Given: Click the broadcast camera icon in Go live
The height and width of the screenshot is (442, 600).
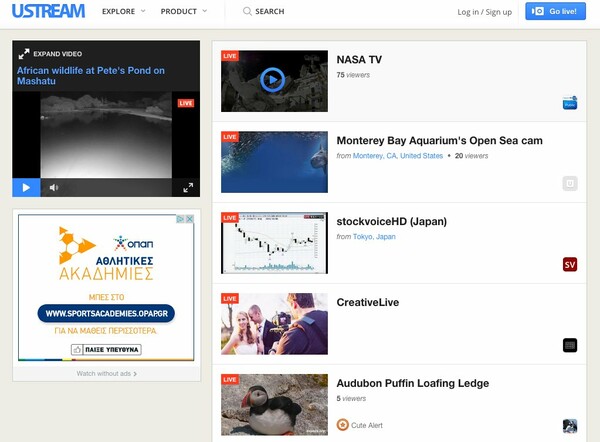Looking at the screenshot, I should point(538,11).
